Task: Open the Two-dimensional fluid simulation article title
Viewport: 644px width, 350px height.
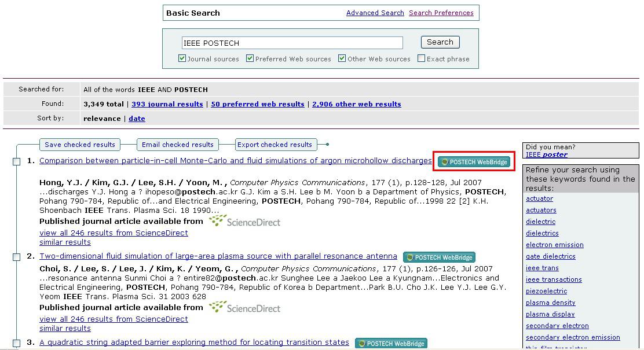Action: point(218,256)
